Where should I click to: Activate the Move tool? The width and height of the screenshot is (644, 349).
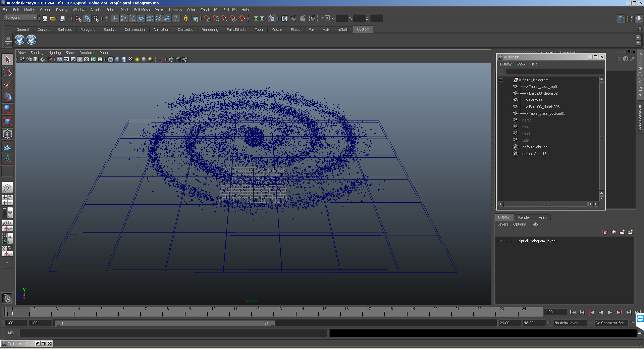[7, 97]
